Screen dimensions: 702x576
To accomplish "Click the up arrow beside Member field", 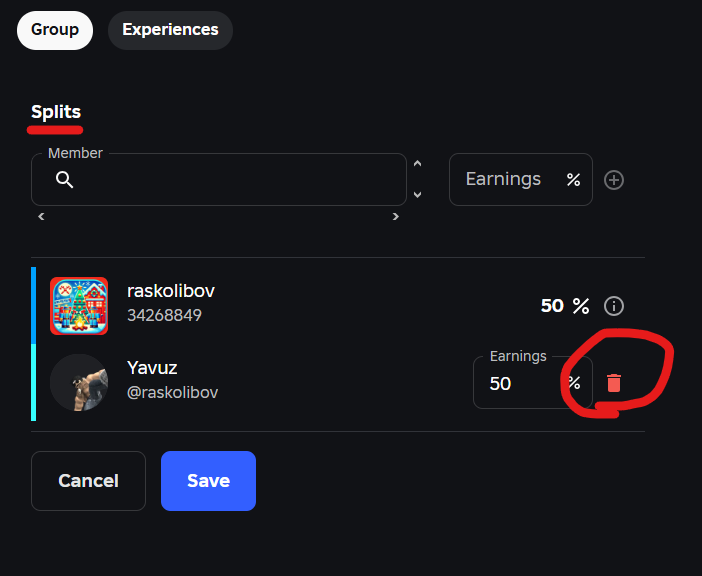I will tap(417, 163).
